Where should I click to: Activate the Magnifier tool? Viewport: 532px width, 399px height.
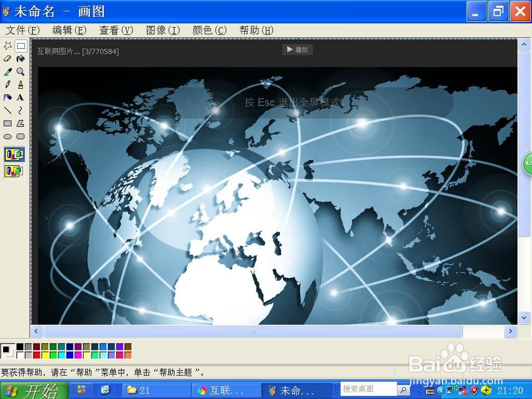tap(21, 72)
